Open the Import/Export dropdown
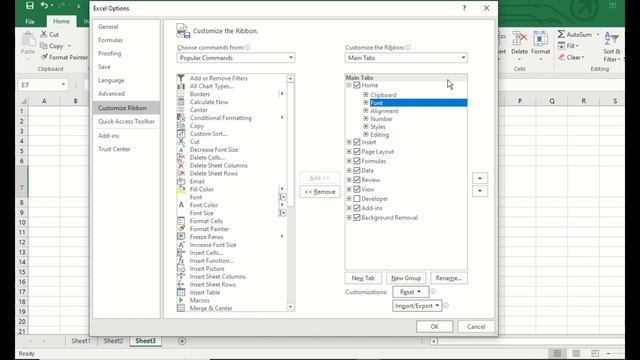Image resolution: width=640 pixels, height=360 pixels. [x=417, y=305]
